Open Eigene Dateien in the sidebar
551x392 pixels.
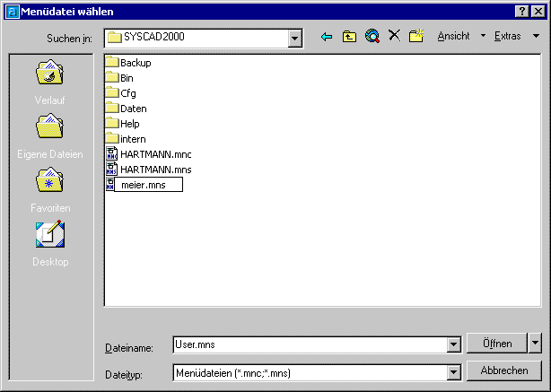pos(49,136)
